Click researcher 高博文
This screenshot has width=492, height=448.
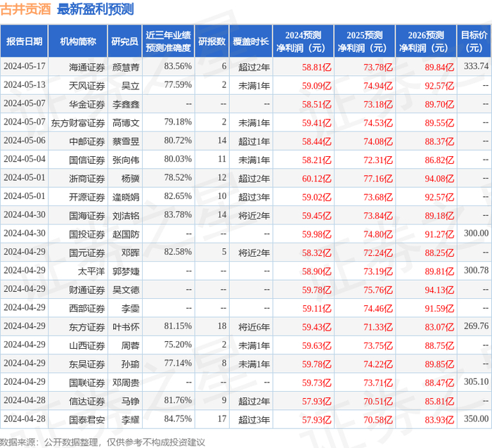pos(126,123)
